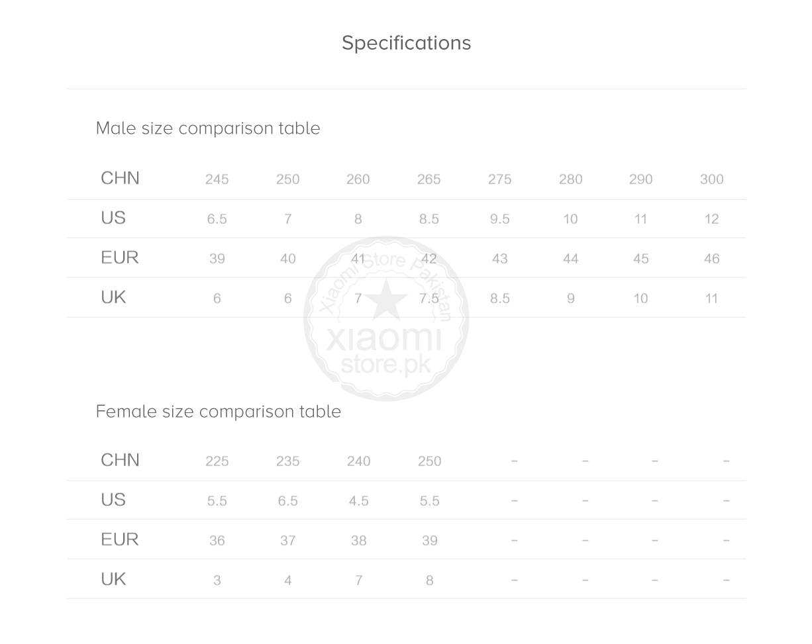Click US size 4.5 in female table
This screenshot has width=812, height=644.
point(358,501)
